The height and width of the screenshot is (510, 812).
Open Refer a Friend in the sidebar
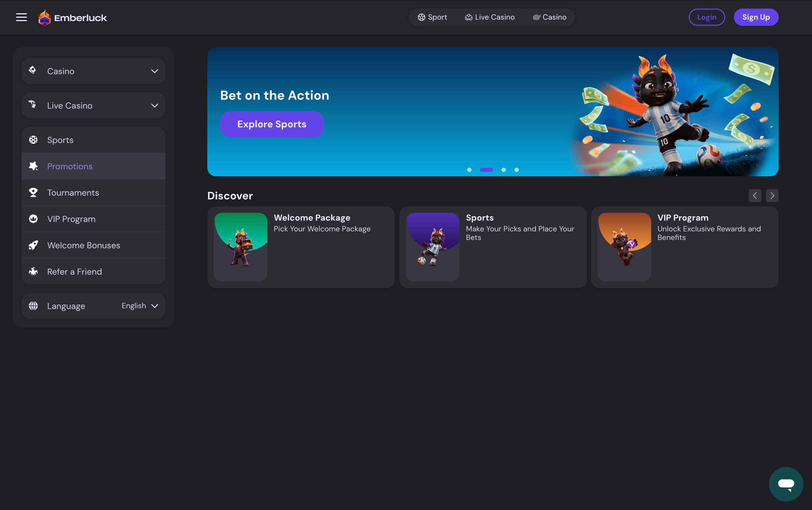pos(93,272)
